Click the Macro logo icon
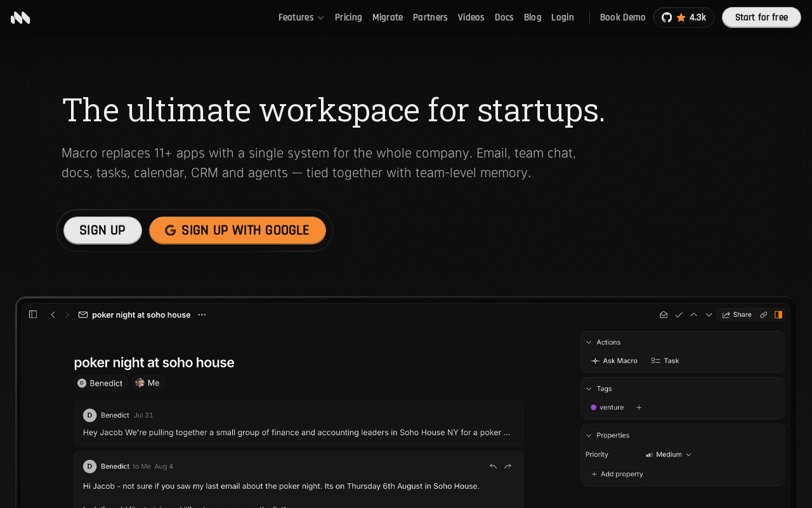 (20, 18)
